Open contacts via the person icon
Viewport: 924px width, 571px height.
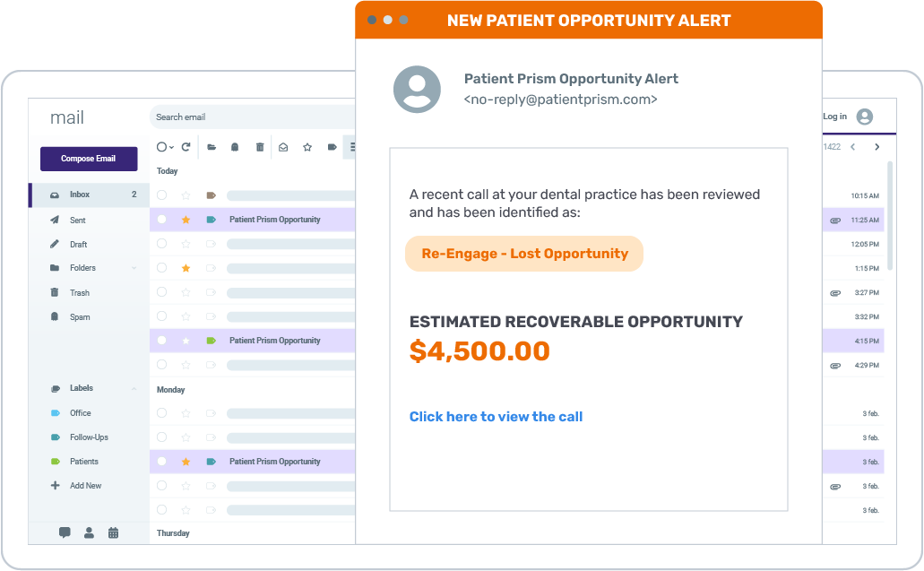[x=89, y=532]
